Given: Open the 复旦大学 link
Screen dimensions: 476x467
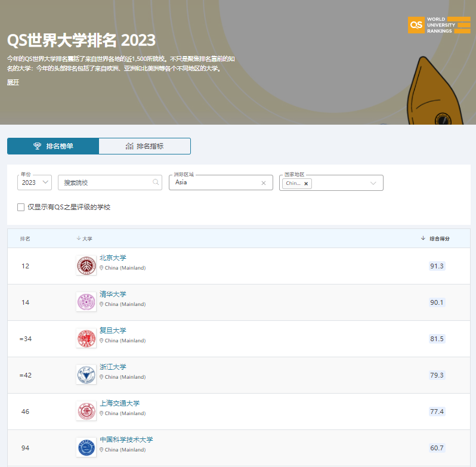Looking at the screenshot, I should coord(113,331).
